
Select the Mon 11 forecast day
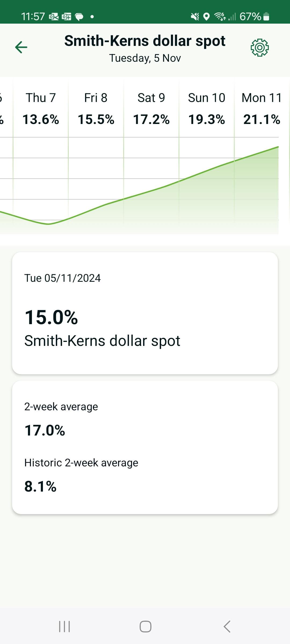(x=262, y=108)
